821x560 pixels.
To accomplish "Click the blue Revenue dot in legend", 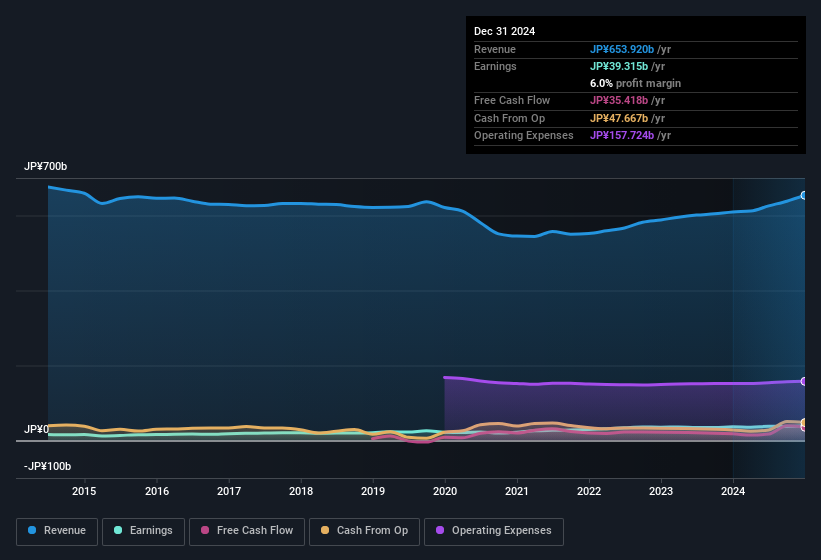I will pyautogui.click(x=32, y=531).
